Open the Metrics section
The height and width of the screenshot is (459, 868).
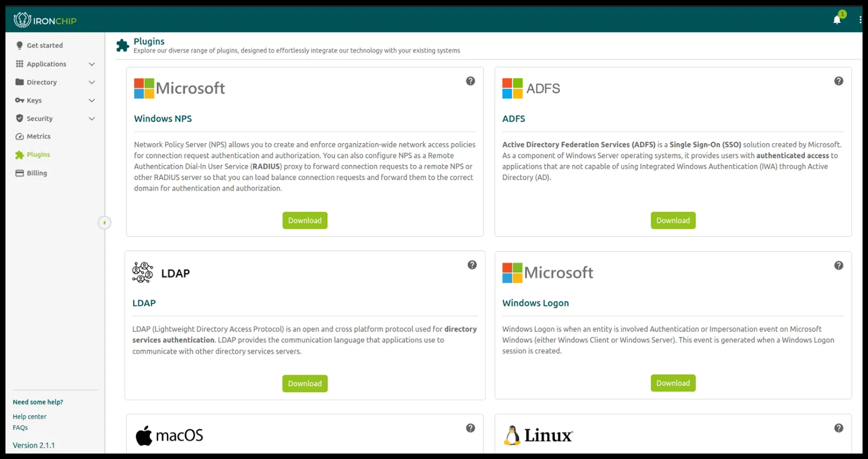pyautogui.click(x=39, y=137)
